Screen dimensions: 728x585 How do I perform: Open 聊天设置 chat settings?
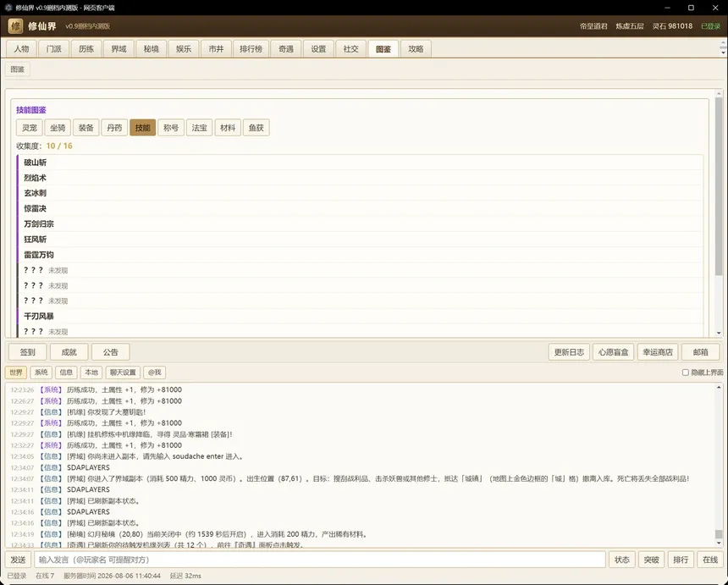[123, 373]
